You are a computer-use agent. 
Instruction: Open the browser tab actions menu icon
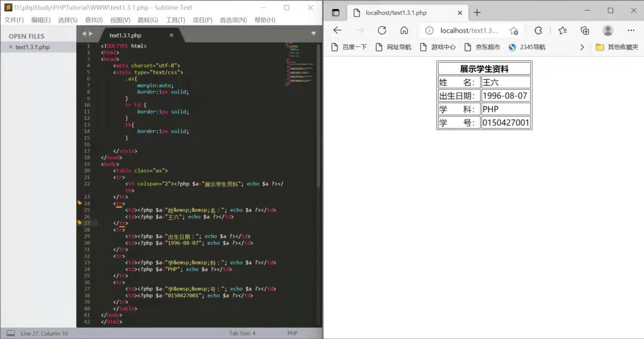coord(336,13)
